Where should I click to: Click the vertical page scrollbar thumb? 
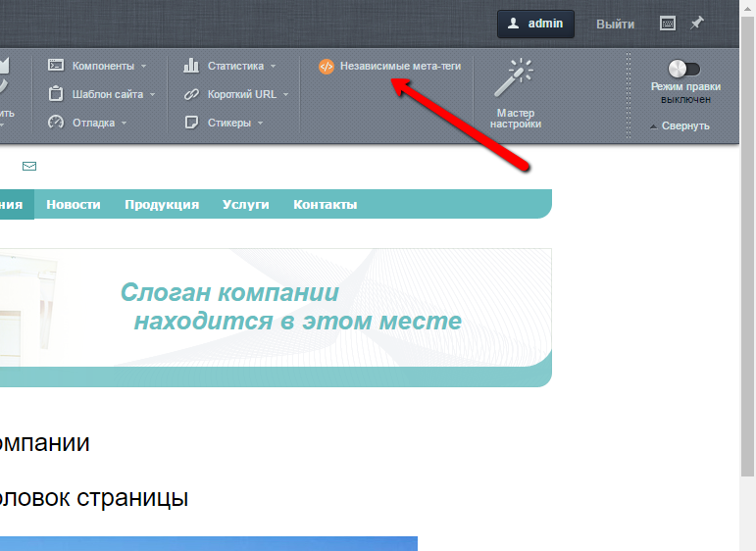(748, 246)
